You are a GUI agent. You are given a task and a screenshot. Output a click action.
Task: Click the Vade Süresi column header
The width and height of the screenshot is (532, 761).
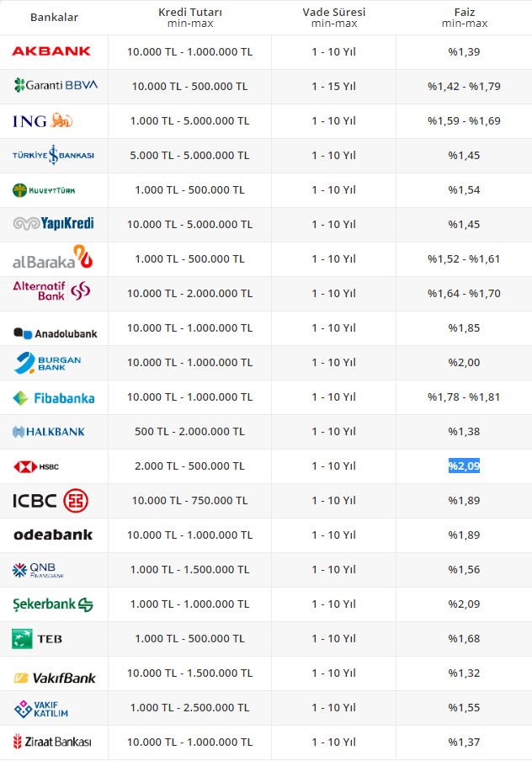coord(334,17)
